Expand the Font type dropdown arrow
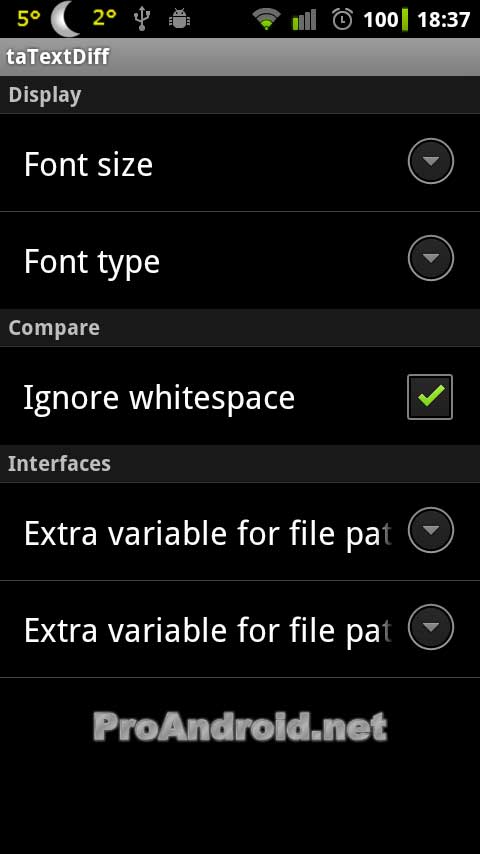The width and height of the screenshot is (480, 854). (x=430, y=258)
